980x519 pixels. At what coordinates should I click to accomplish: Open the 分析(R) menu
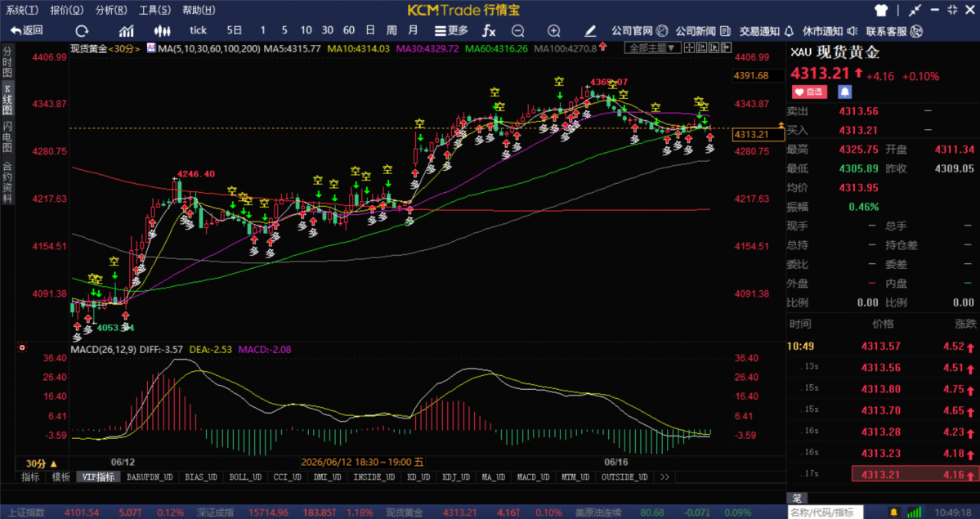pos(111,10)
